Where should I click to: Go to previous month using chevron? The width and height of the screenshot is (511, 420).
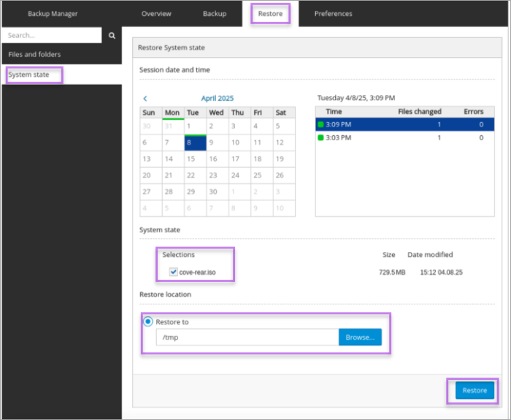point(145,99)
